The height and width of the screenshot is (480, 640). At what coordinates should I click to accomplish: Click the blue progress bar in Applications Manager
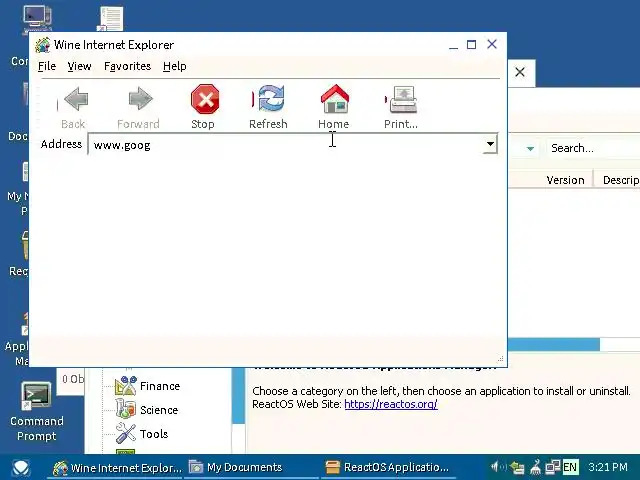point(553,344)
